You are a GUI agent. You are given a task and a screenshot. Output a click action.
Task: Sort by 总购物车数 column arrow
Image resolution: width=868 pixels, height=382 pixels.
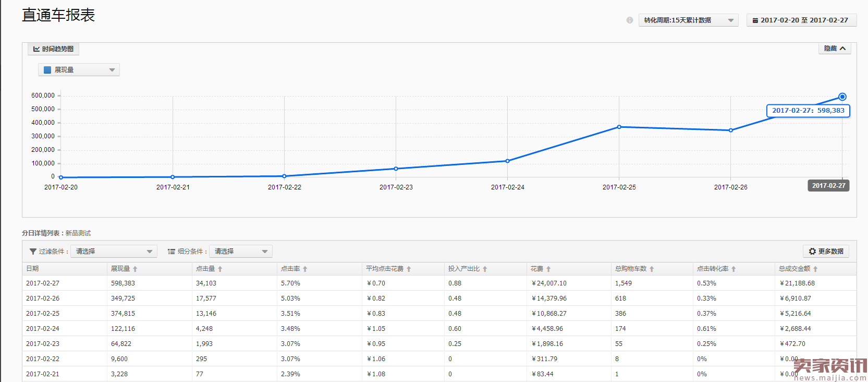(x=652, y=269)
